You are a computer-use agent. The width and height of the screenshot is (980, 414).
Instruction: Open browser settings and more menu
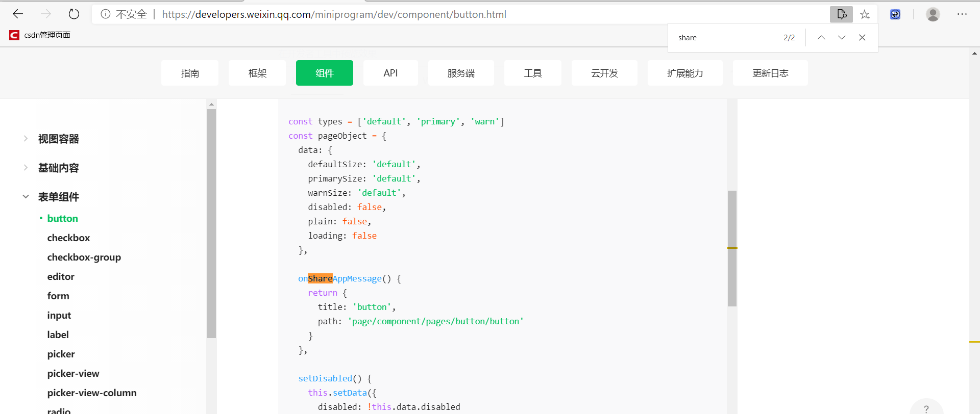(962, 14)
